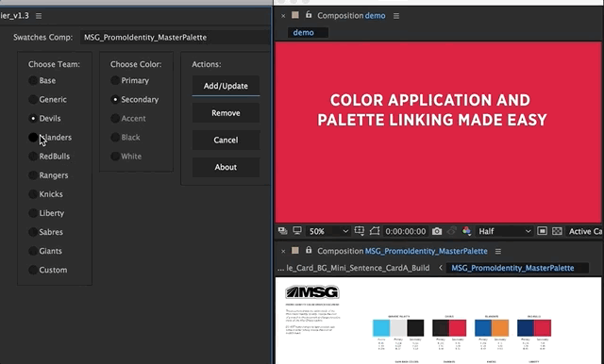This screenshot has width=604, height=364.
Task: Click the current time 0:00:00:00 display
Action: pyautogui.click(x=406, y=231)
